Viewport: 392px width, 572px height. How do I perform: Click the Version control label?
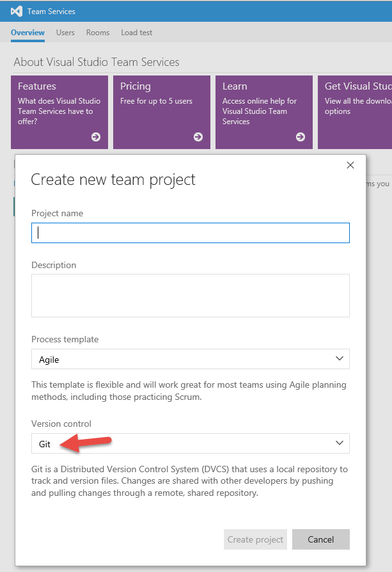61,424
